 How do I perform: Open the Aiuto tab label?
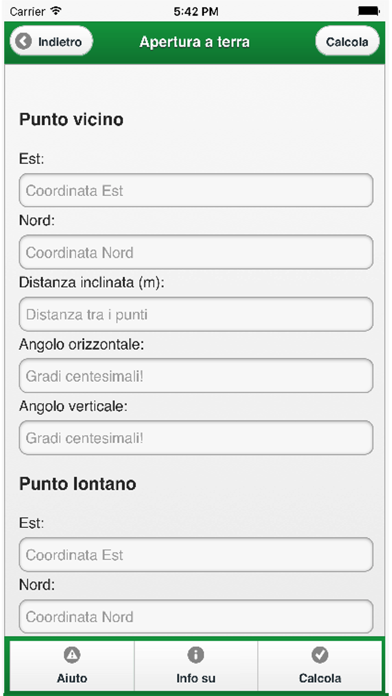coord(72,678)
